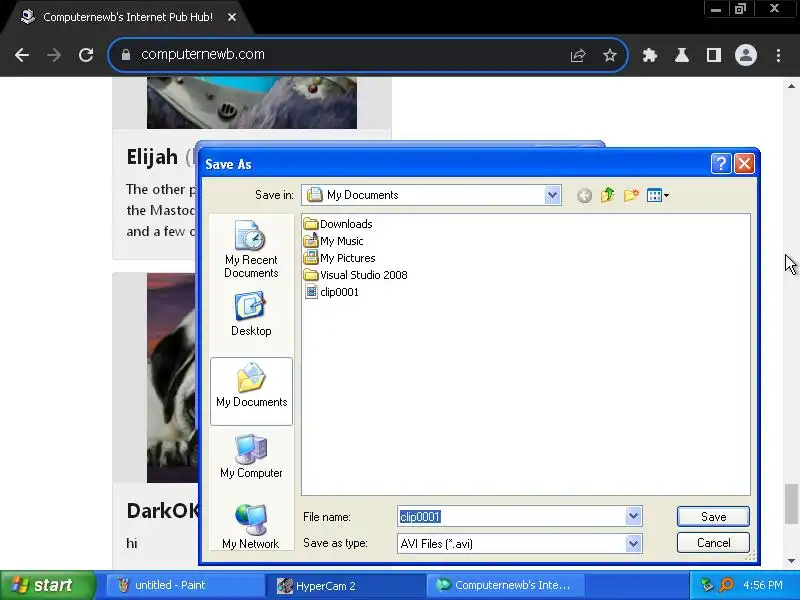This screenshot has height=600, width=800.
Task: Click the Save button
Action: [x=713, y=517]
